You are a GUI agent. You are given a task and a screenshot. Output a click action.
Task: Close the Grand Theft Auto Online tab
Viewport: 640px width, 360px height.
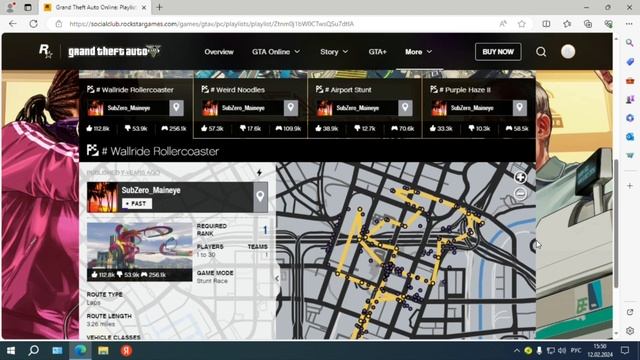144,7
